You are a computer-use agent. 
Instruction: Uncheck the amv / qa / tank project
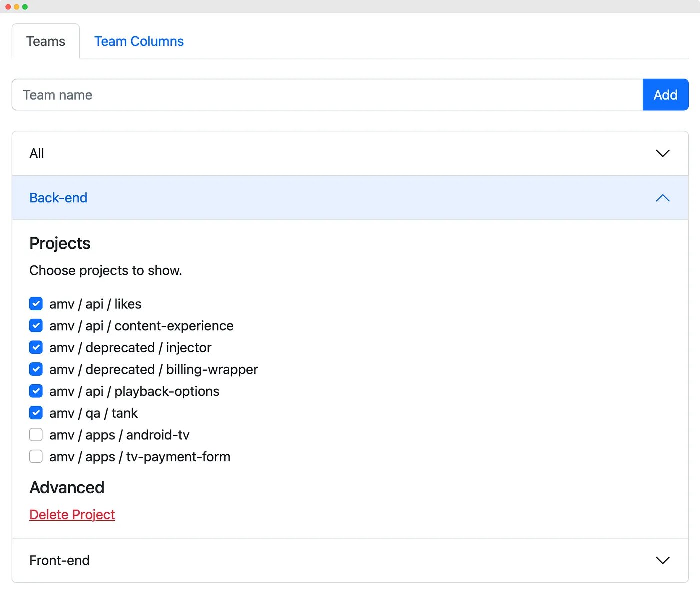click(36, 413)
